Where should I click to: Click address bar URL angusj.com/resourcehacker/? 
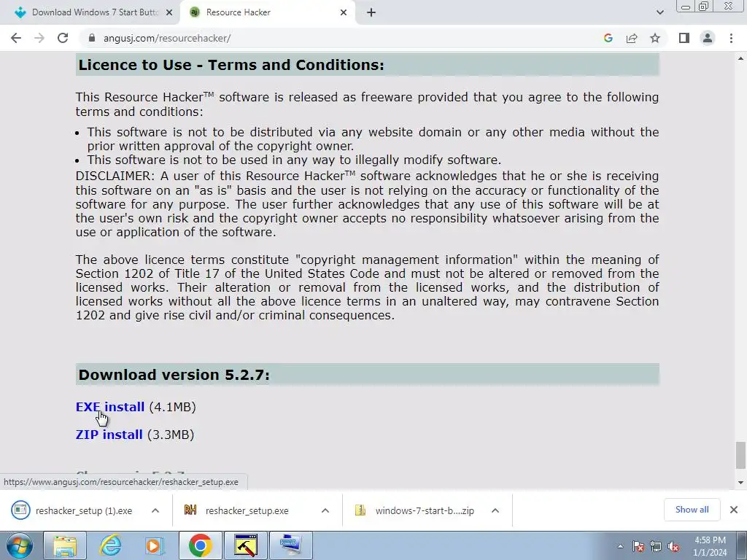(x=167, y=38)
